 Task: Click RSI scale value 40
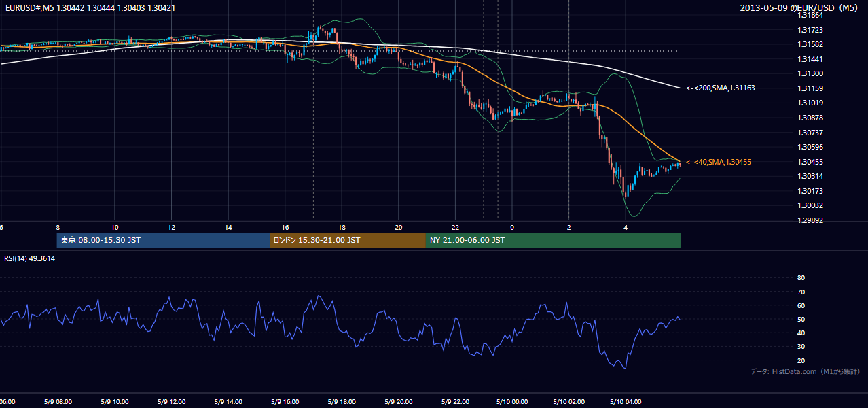[801, 333]
